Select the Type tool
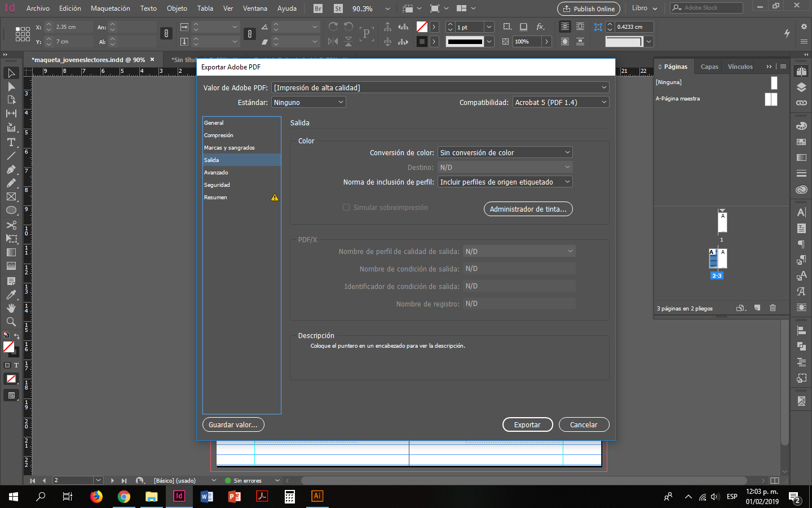The height and width of the screenshot is (508, 812). pyautogui.click(x=11, y=142)
